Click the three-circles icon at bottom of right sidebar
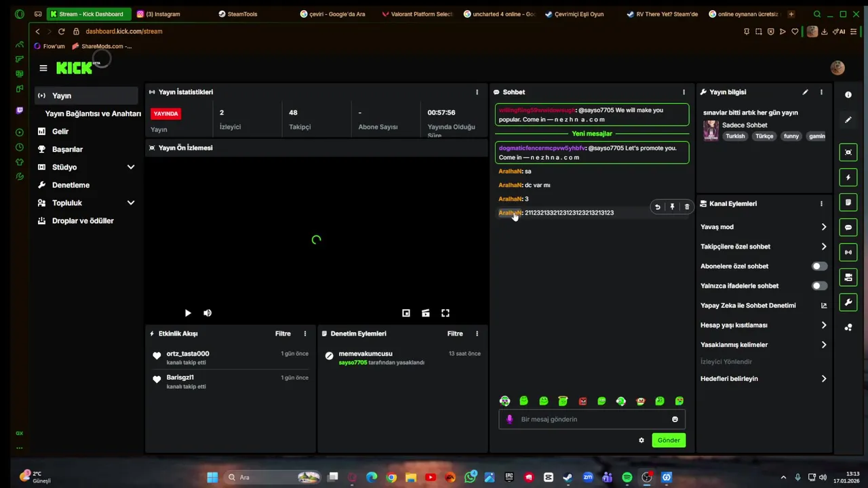Image resolution: width=868 pixels, height=488 pixels. pyautogui.click(x=848, y=327)
